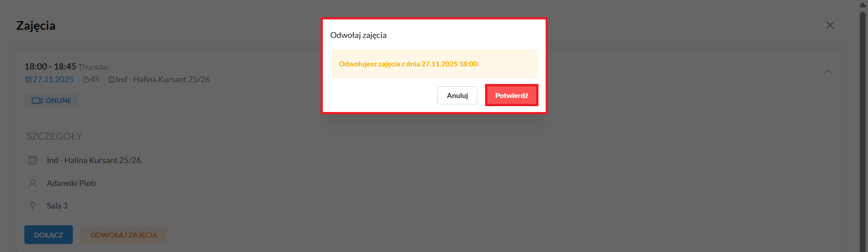Click the book icon beside Ind - Halina Kursant
Viewport: 868px width, 252px height.
112,79
